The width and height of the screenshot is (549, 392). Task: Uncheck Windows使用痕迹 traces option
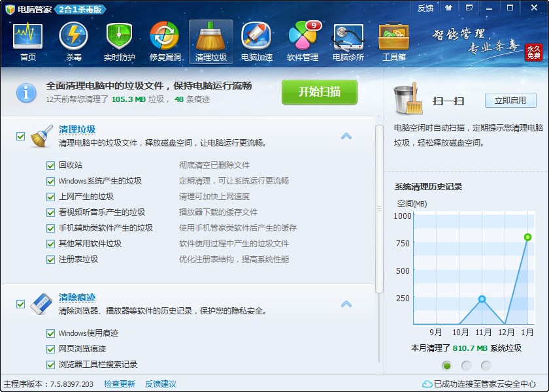pyautogui.click(x=50, y=333)
